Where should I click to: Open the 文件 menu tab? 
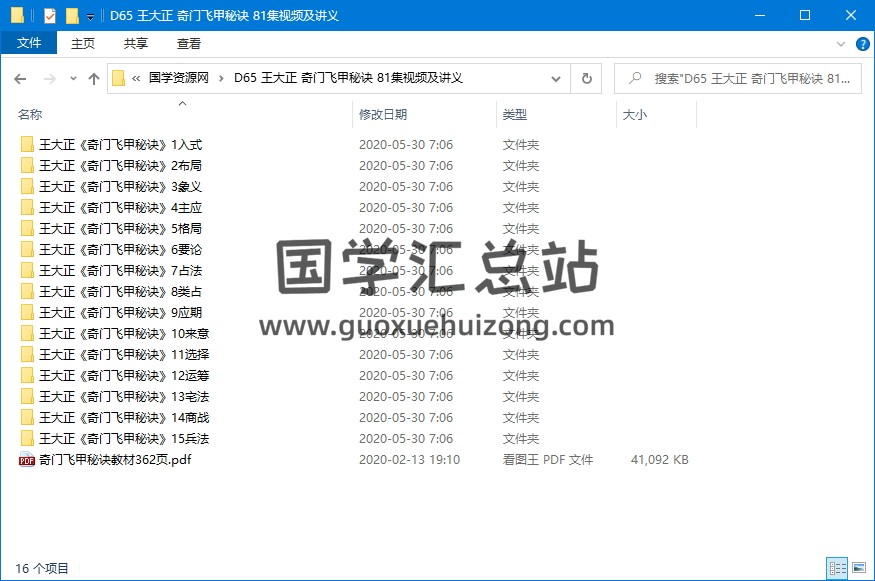(x=29, y=43)
